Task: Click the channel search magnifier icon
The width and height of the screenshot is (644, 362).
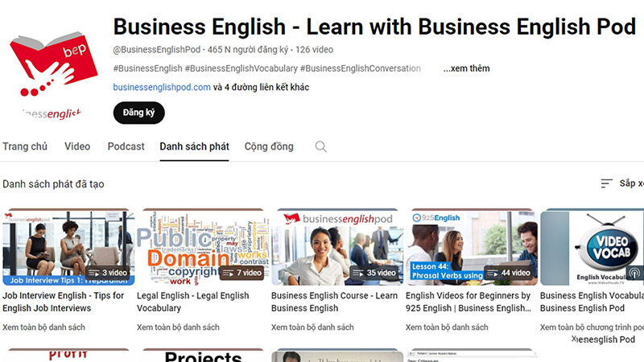Action: click(320, 146)
